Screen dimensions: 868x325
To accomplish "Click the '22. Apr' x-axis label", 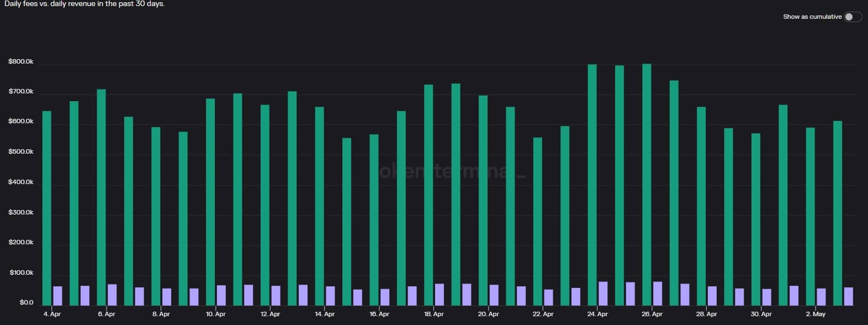I will (x=543, y=314).
